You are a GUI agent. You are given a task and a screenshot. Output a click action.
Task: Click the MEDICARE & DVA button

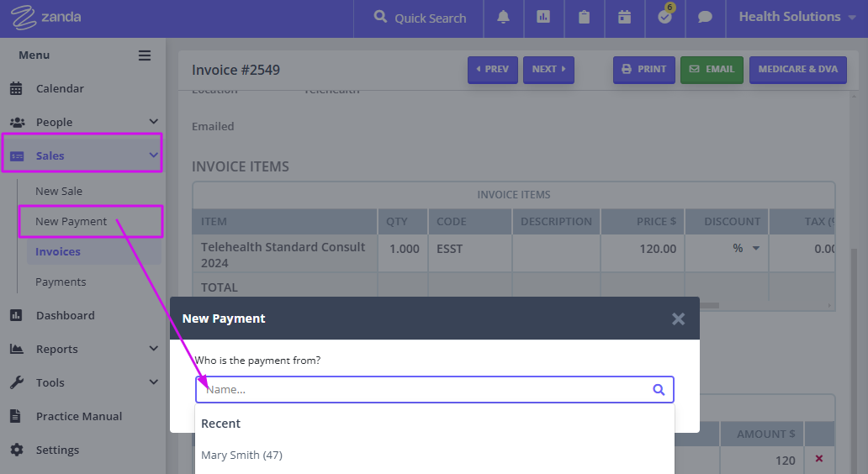point(797,70)
